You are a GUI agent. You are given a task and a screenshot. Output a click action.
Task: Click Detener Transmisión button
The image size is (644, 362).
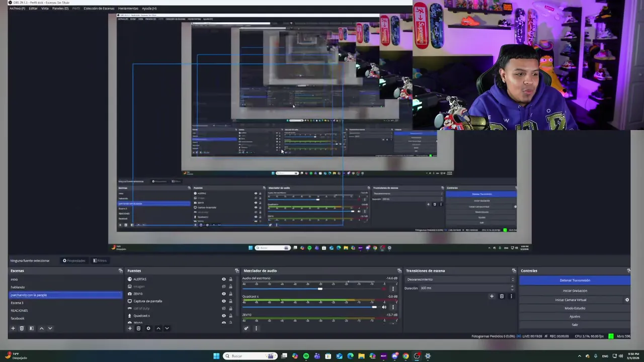click(x=575, y=281)
